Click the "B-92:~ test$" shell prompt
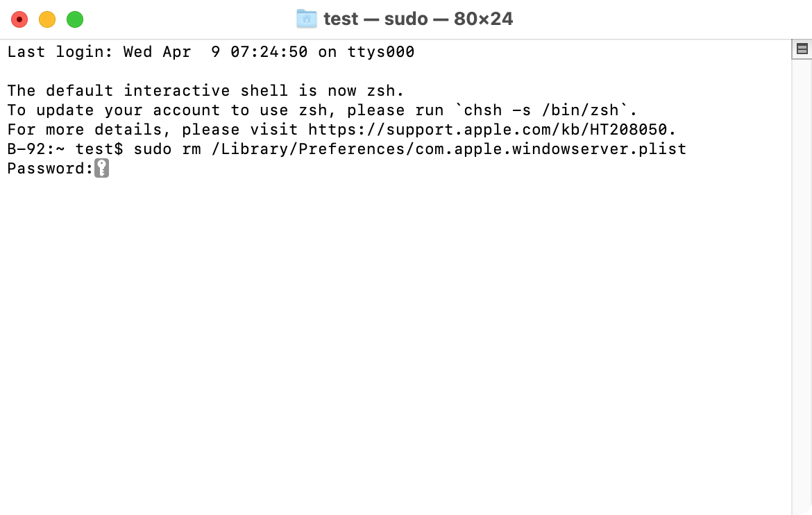812x515 pixels. tap(65, 149)
